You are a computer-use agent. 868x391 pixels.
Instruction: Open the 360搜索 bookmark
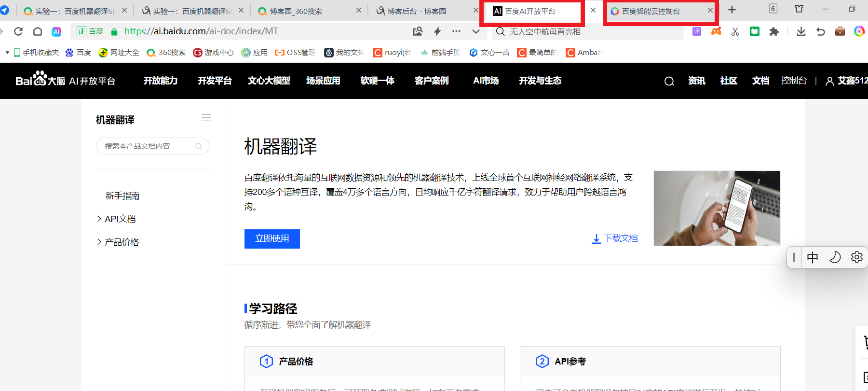166,53
